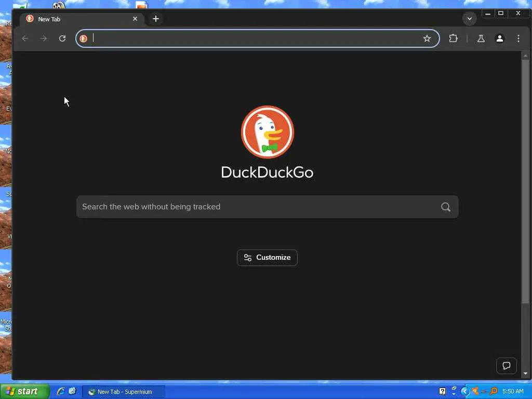Open a new tab with the plus button
Viewport: 532px width, 399px height.
tap(156, 19)
